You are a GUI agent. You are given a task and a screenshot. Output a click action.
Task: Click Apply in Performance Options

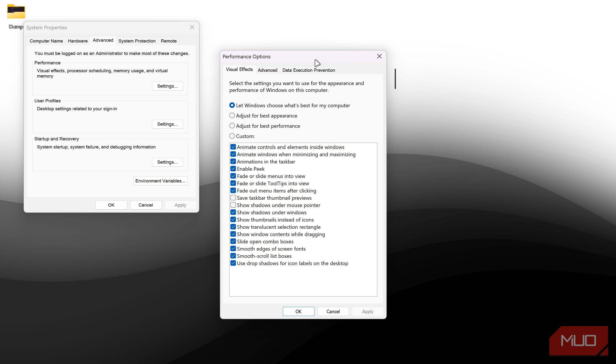367,311
